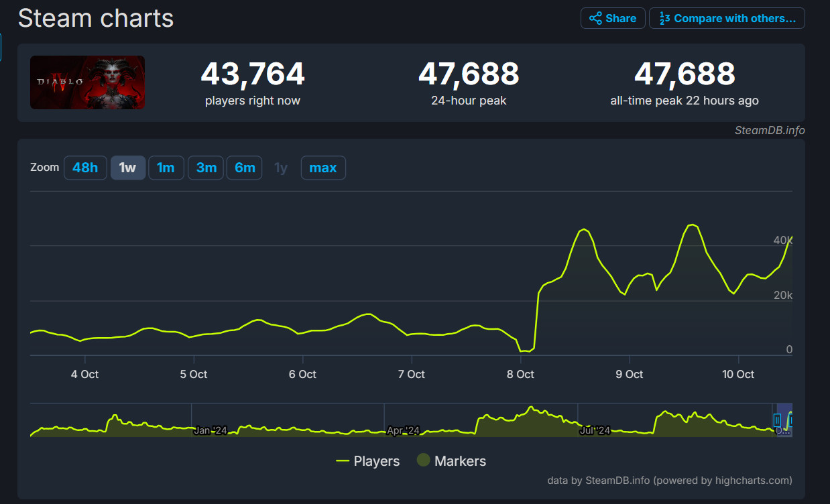Choose the 3m zoom option
830x504 pixels.
[x=206, y=168]
